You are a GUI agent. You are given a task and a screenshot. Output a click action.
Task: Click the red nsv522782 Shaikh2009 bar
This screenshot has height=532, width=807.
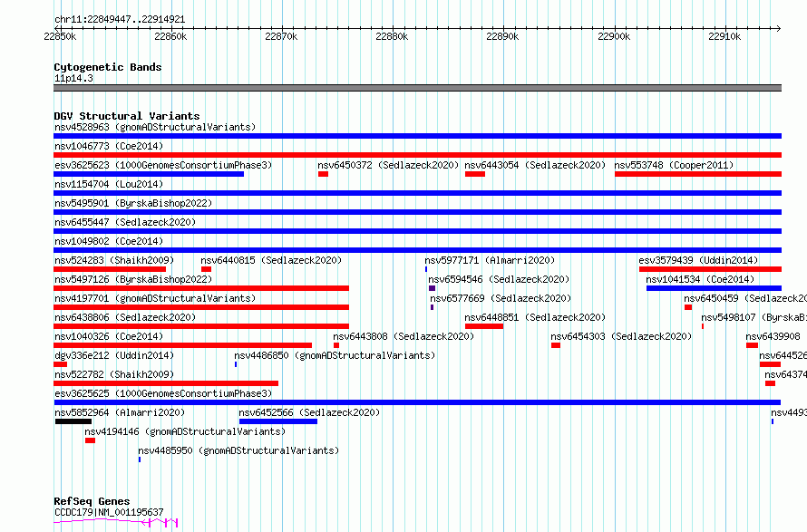click(x=166, y=383)
